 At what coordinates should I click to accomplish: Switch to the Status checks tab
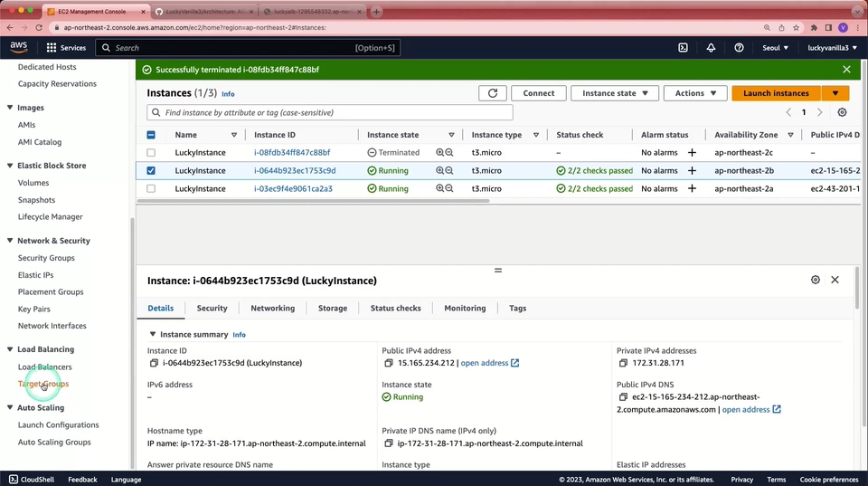point(396,308)
